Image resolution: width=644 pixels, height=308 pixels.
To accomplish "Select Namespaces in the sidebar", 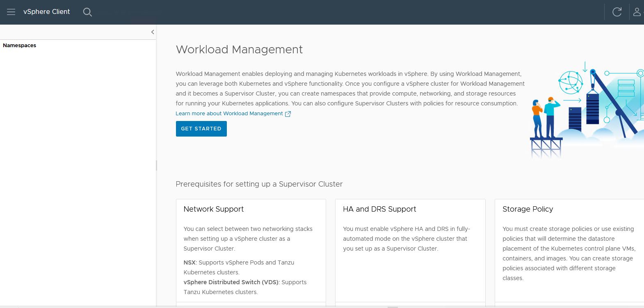I will (x=19, y=46).
